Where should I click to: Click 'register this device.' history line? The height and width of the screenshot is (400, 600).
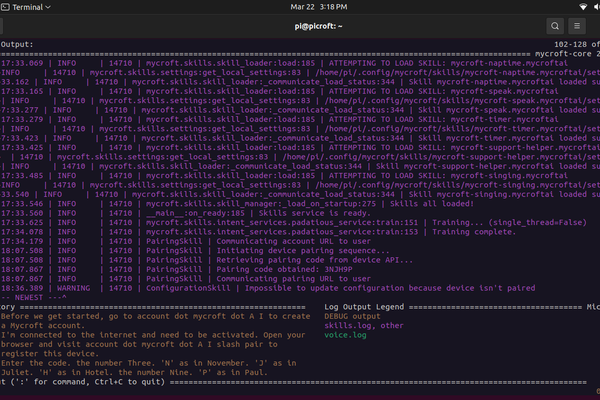coord(50,354)
